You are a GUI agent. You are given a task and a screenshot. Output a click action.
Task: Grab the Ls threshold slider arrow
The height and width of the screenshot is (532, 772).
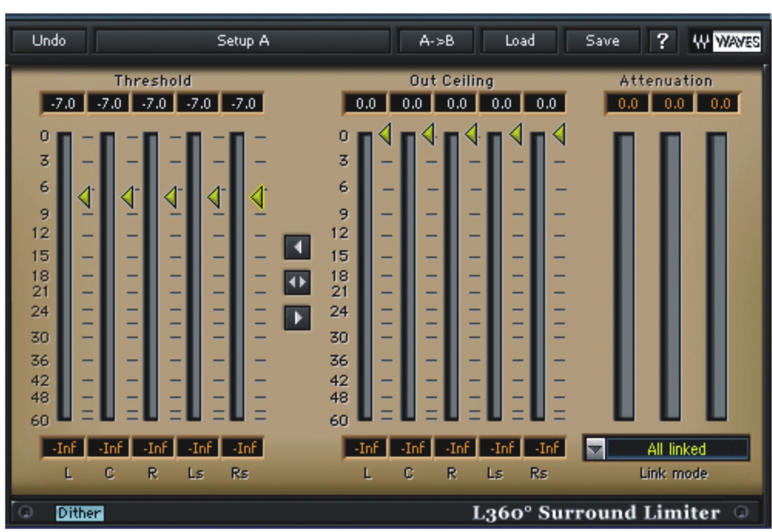tap(215, 197)
